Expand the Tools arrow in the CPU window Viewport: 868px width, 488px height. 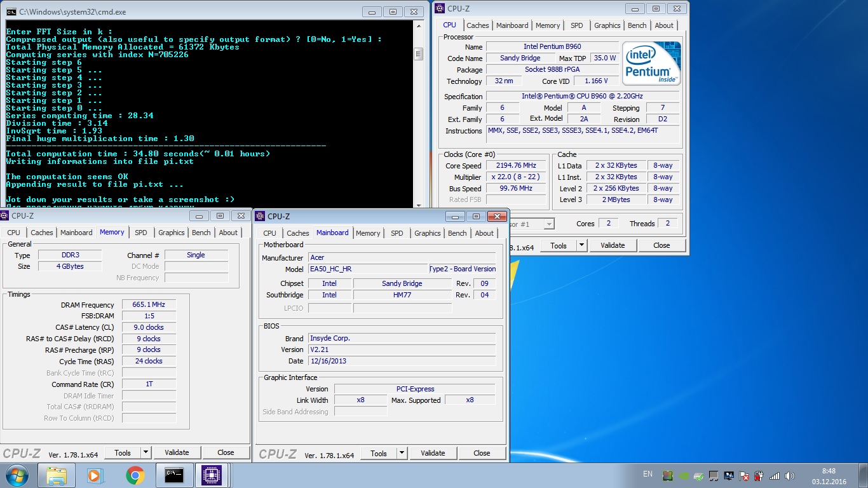(x=582, y=245)
